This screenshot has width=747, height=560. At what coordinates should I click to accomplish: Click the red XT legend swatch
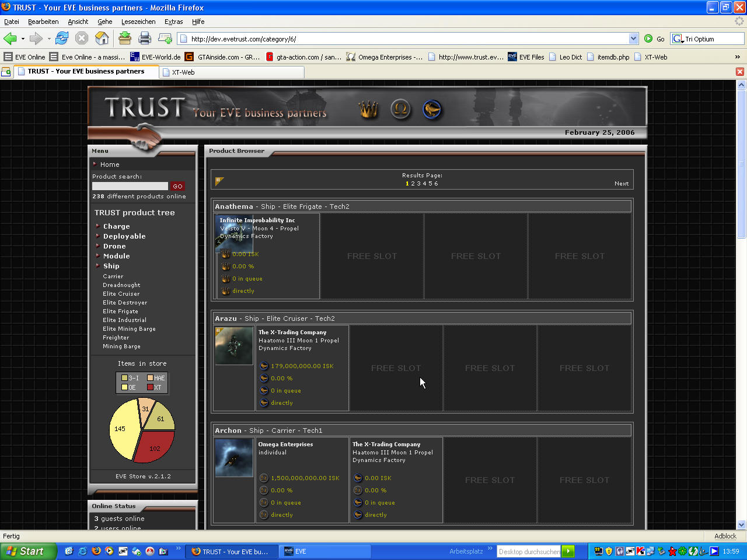[150, 387]
